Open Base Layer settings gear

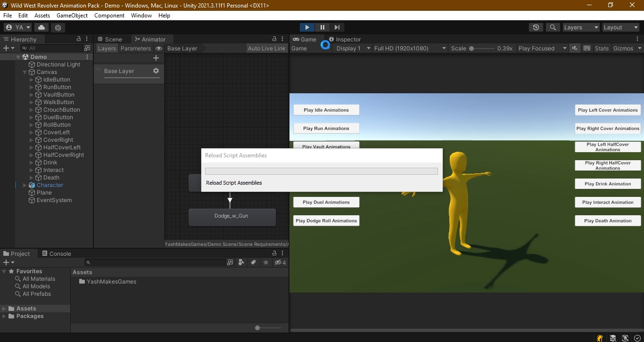[x=156, y=71]
